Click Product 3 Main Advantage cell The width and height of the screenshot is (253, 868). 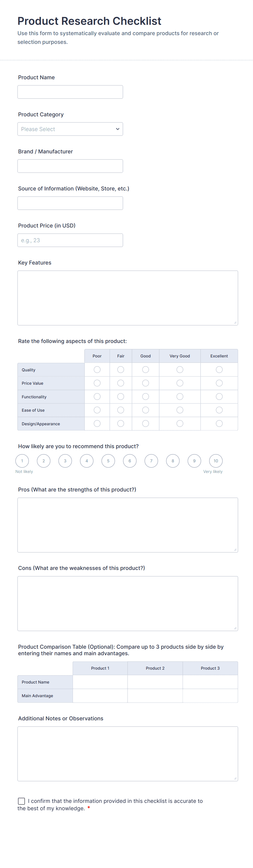pyautogui.click(x=210, y=696)
